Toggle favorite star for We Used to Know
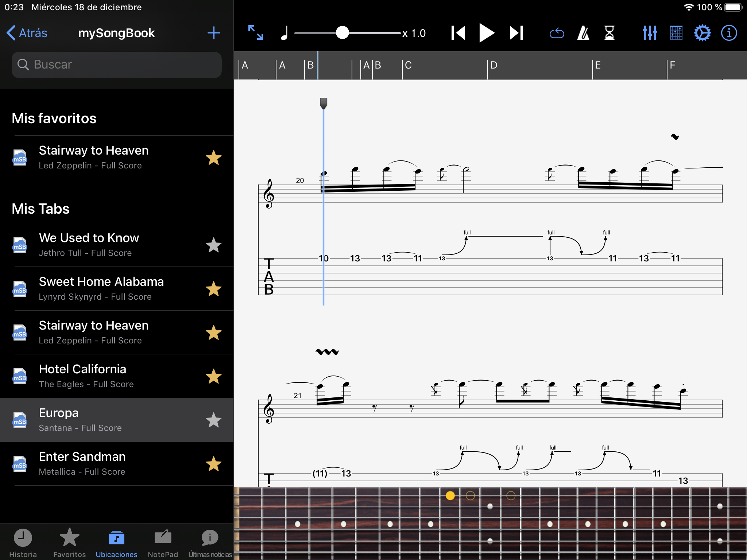Image resolution: width=747 pixels, height=560 pixels. 213,245
